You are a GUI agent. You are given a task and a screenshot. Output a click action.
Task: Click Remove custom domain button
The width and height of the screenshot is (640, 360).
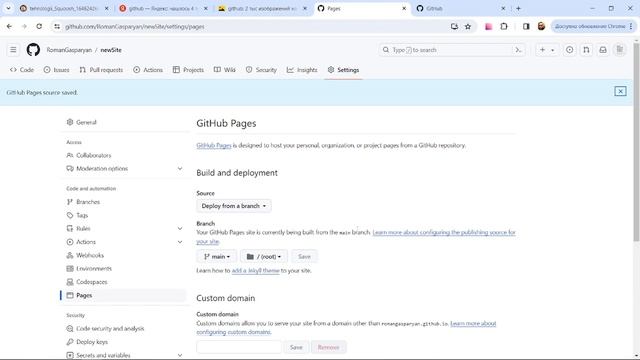coord(329,347)
